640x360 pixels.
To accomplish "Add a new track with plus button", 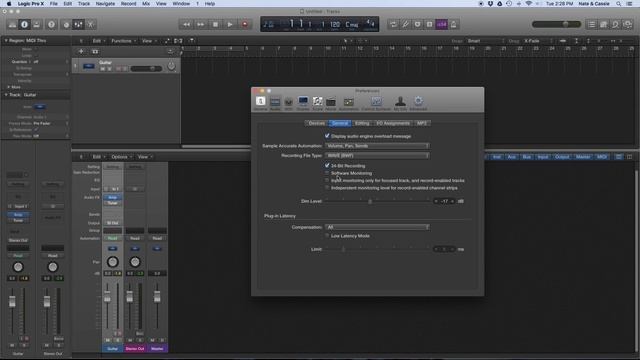I will [x=81, y=51].
